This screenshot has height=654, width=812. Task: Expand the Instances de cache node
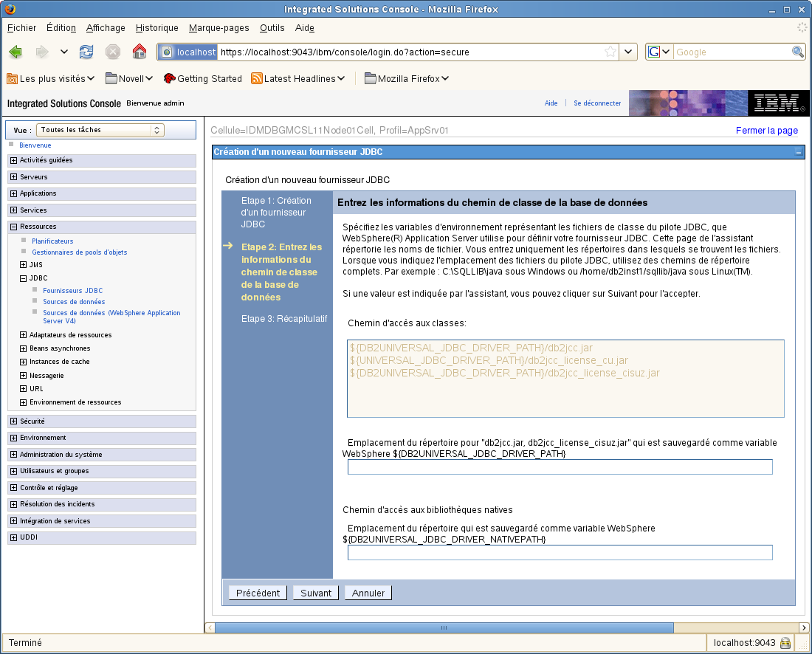click(x=23, y=362)
